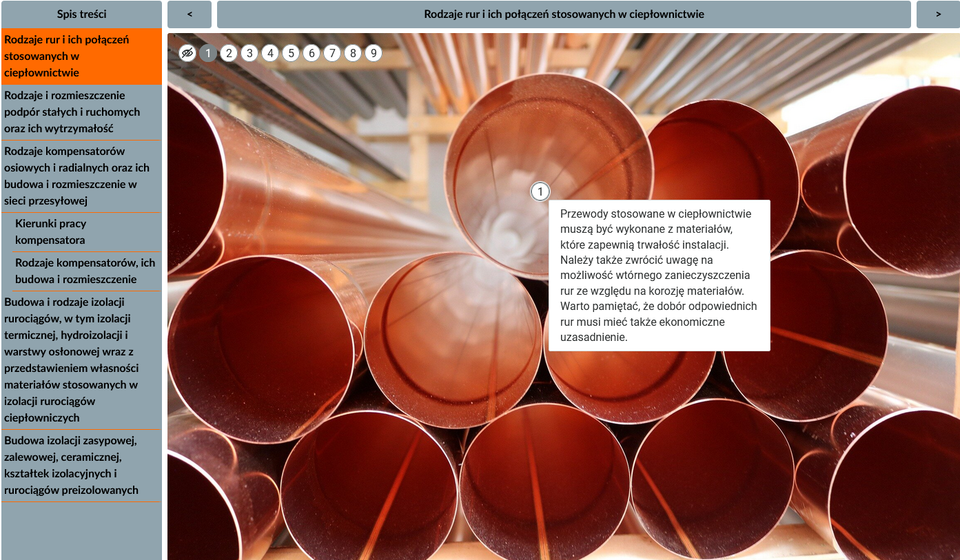Select hotspot number 4 in top row

[270, 53]
